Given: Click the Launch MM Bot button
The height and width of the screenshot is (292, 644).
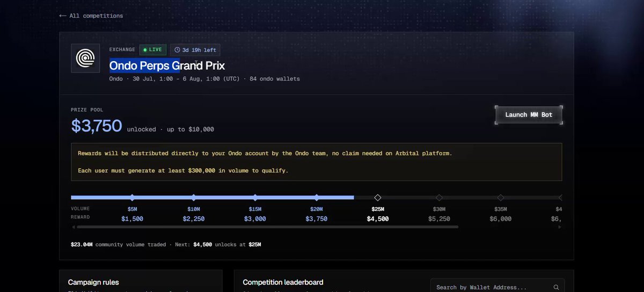Looking at the screenshot, I should [529, 115].
